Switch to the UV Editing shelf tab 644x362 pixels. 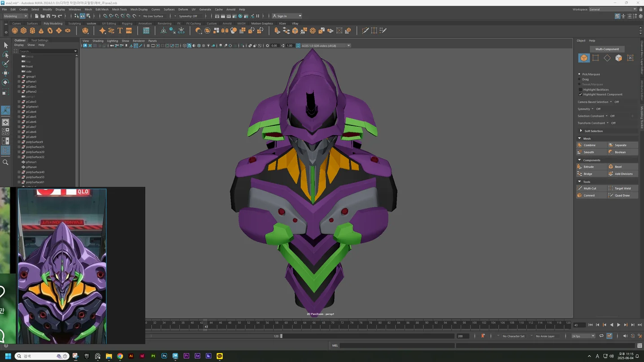tap(109, 23)
